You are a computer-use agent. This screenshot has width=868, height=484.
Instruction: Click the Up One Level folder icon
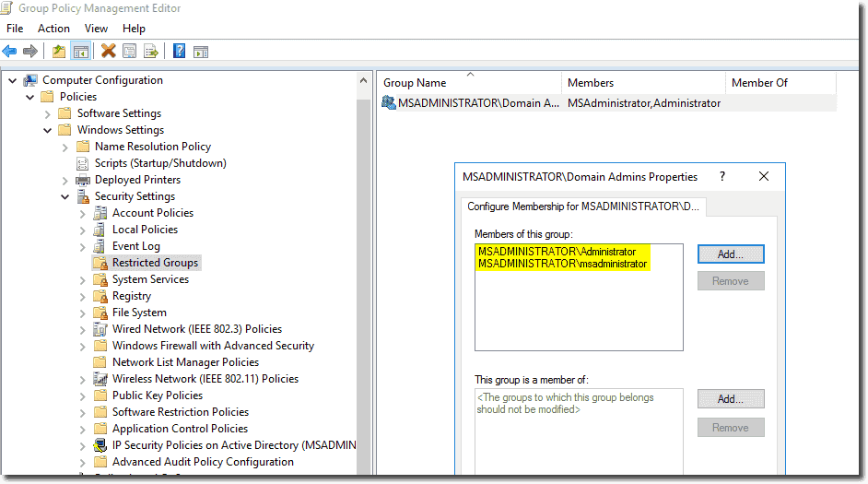(59, 51)
